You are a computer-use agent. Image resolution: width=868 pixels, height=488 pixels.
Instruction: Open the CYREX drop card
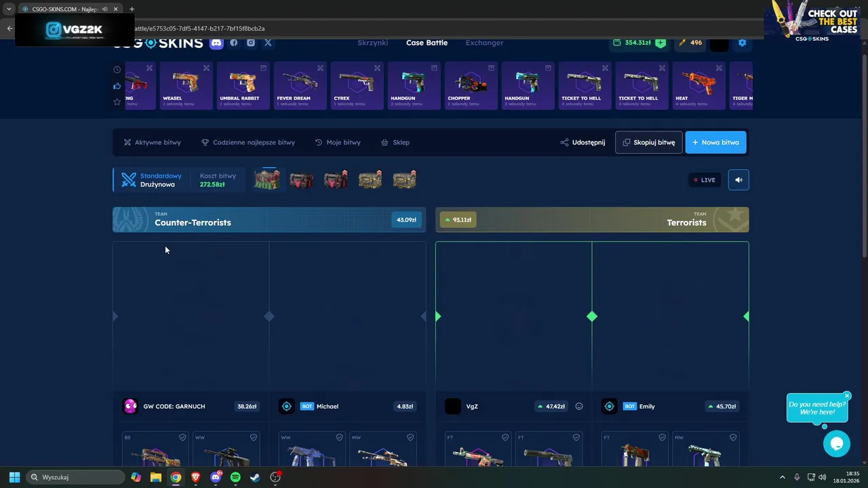click(x=357, y=86)
